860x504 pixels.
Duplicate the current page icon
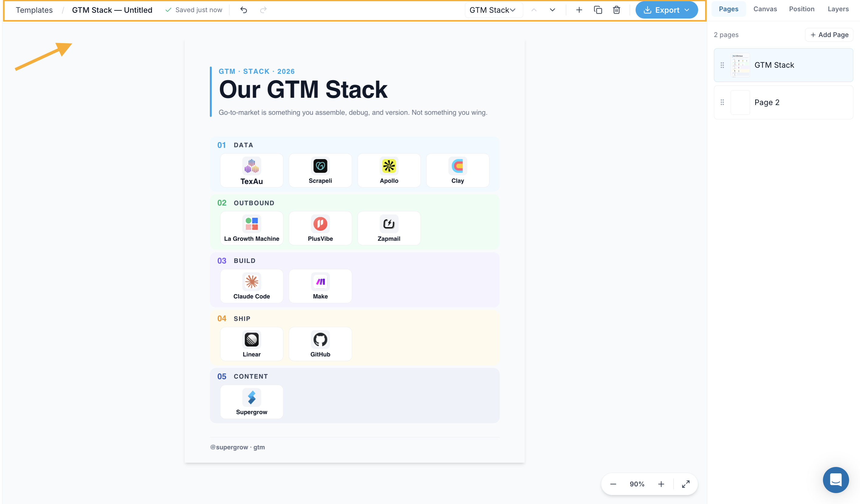(x=598, y=10)
